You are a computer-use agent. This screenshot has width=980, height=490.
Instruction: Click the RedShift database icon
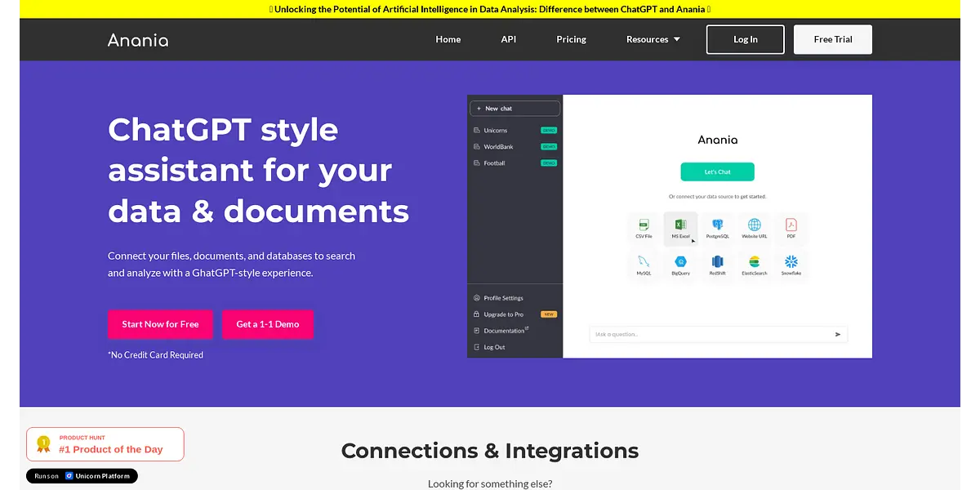pos(718,263)
